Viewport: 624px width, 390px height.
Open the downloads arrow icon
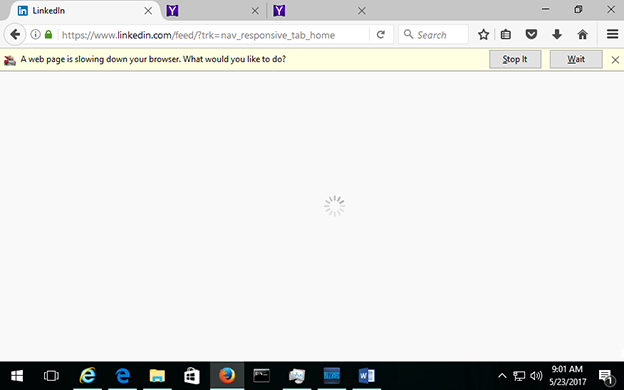557,35
